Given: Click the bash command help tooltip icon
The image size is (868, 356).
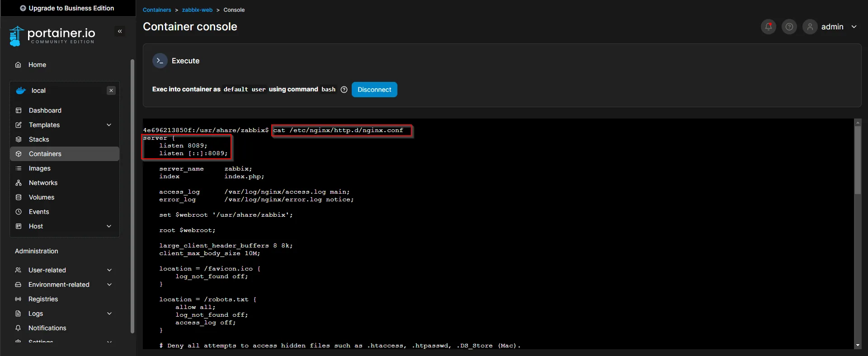Looking at the screenshot, I should 344,90.
